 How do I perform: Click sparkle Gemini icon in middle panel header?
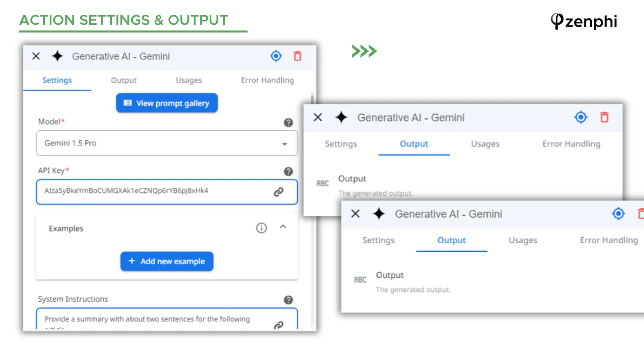pyautogui.click(x=341, y=117)
